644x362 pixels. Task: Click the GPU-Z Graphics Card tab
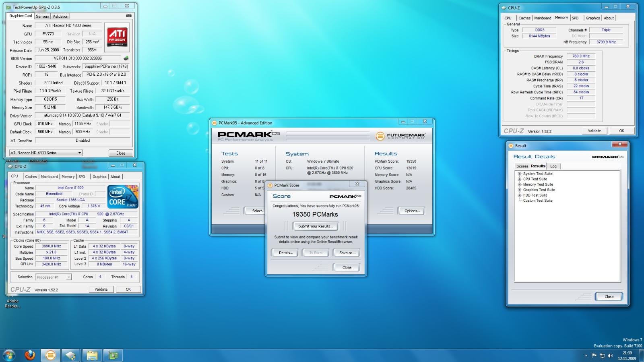coord(21,16)
